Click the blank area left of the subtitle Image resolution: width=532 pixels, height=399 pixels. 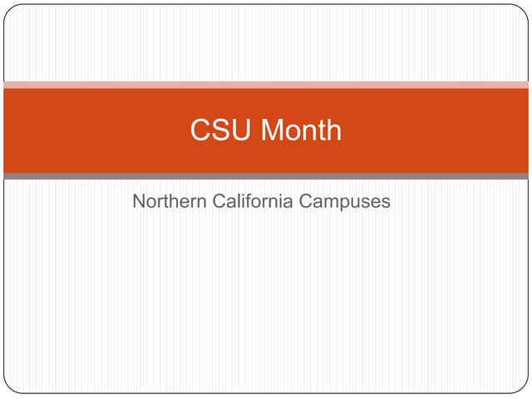point(66,201)
